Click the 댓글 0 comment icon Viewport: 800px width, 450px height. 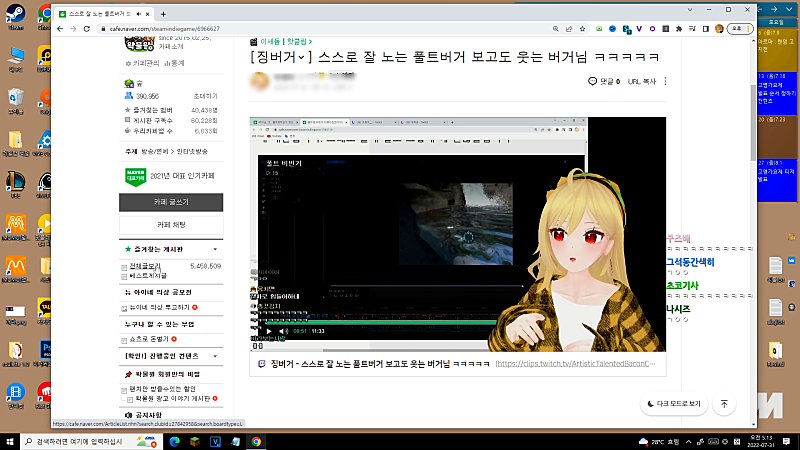coord(593,81)
